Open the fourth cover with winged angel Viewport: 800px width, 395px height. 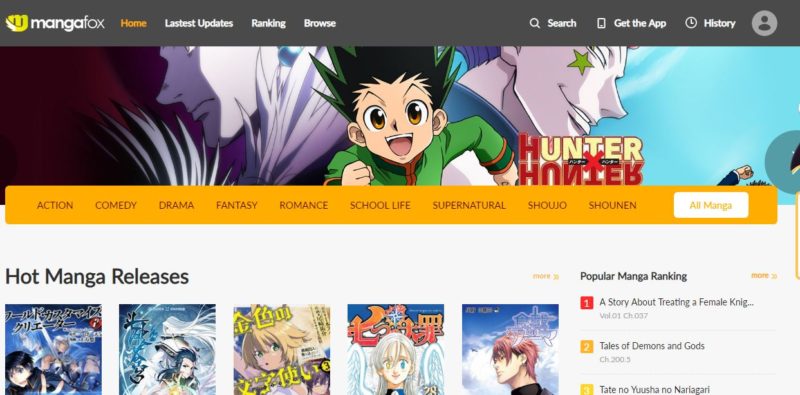tap(396, 350)
